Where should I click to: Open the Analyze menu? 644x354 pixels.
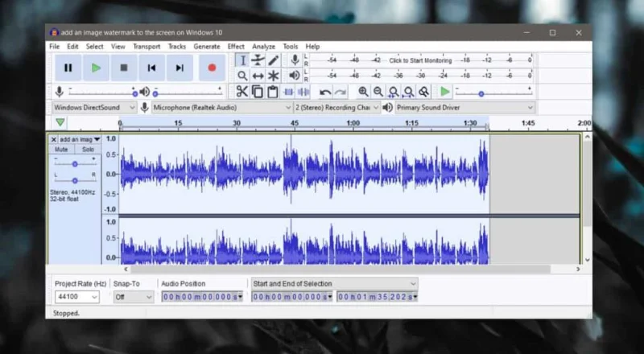(x=264, y=47)
